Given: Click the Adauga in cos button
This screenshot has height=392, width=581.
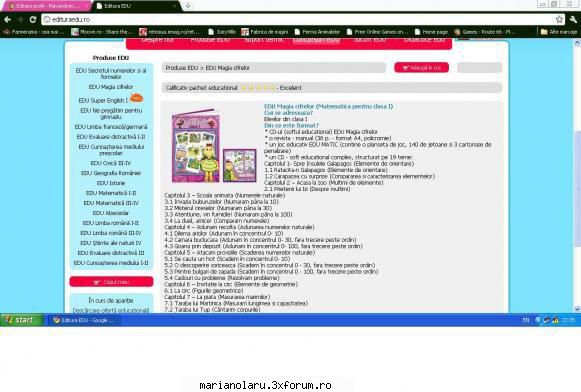Looking at the screenshot, I should 421,68.
